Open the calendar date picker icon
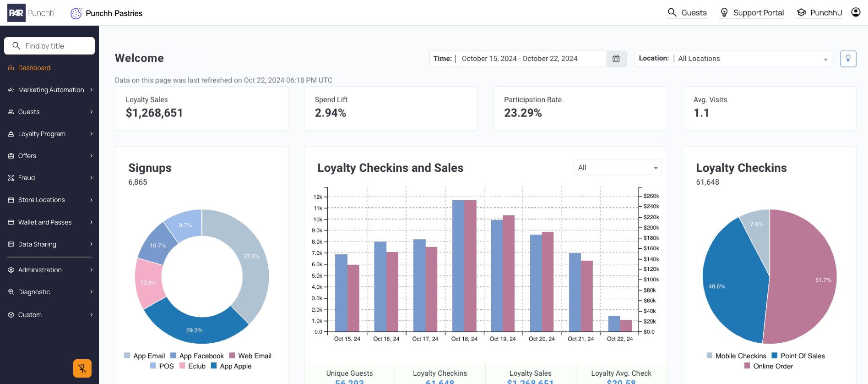 pos(616,59)
